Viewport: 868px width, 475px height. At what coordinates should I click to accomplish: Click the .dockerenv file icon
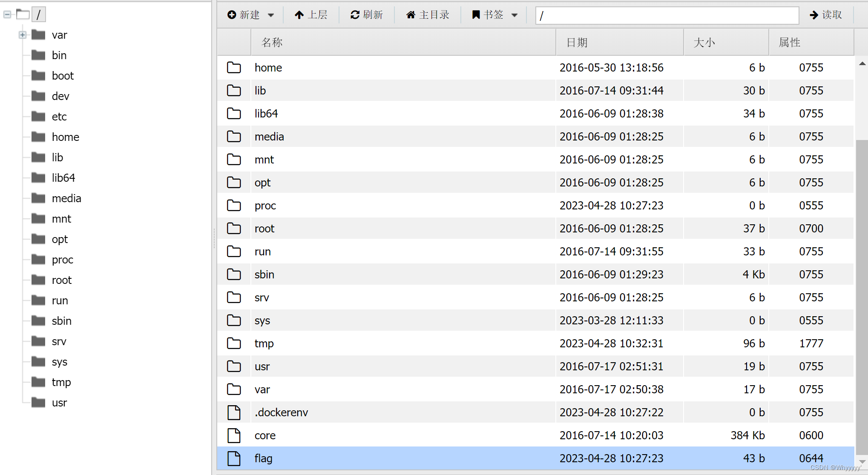[x=234, y=412]
